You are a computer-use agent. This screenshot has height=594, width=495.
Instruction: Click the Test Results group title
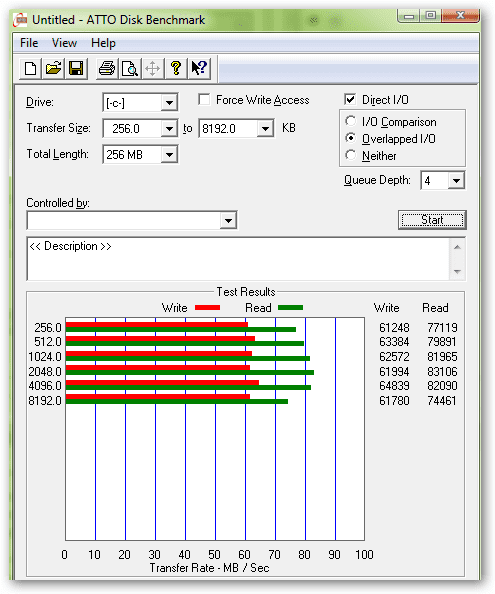click(x=246, y=292)
